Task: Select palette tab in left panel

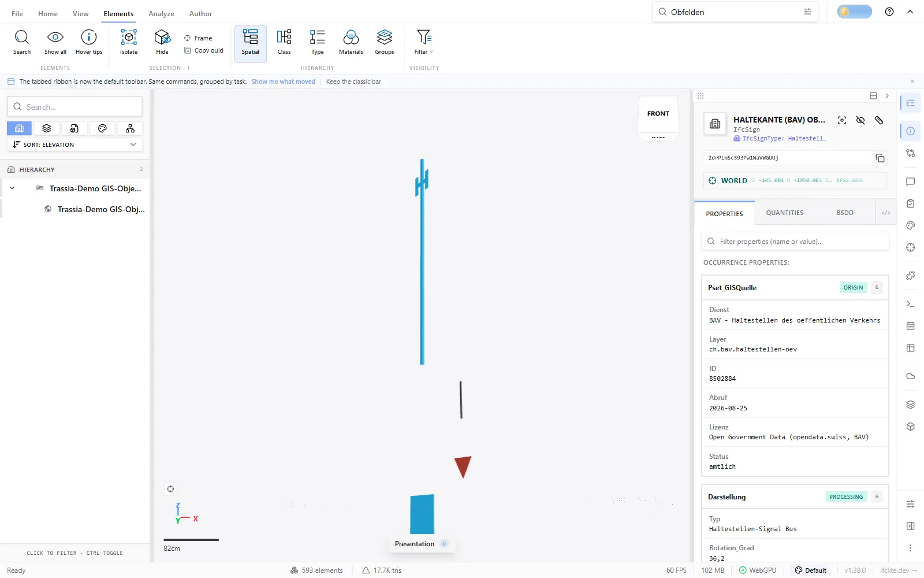Action: (x=102, y=128)
